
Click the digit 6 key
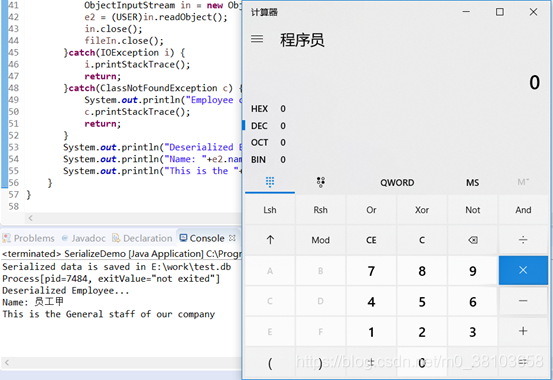click(473, 301)
